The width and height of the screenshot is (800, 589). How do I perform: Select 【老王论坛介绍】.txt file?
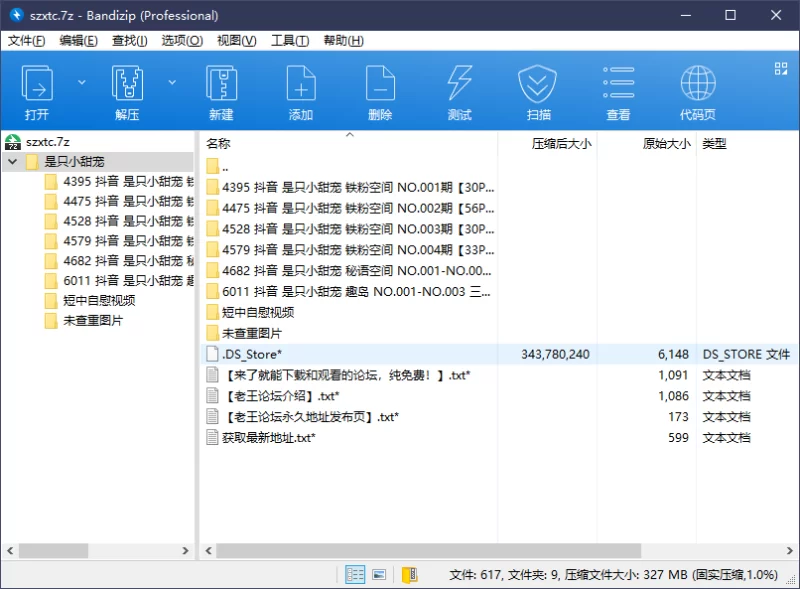(498, 396)
